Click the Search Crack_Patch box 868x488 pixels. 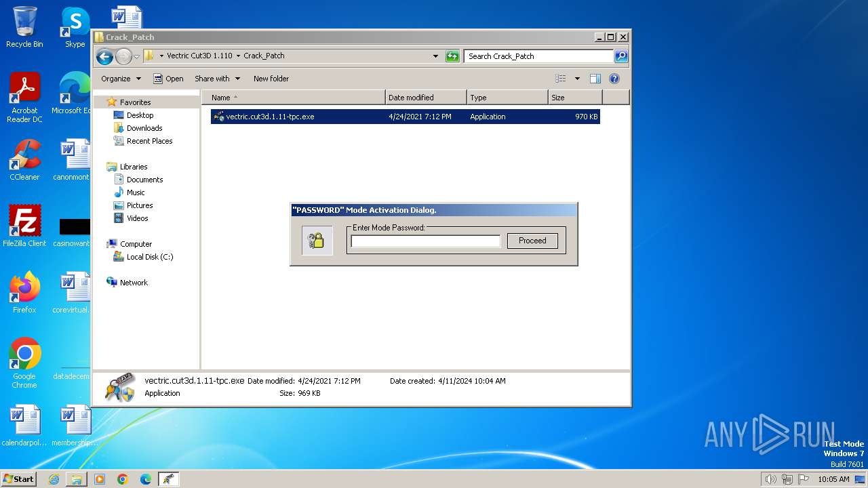click(538, 56)
